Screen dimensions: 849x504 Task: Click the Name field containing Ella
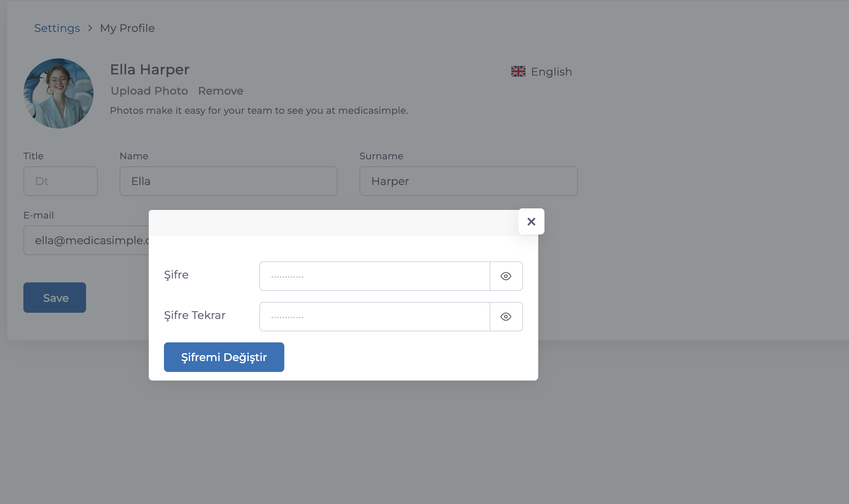(x=228, y=181)
